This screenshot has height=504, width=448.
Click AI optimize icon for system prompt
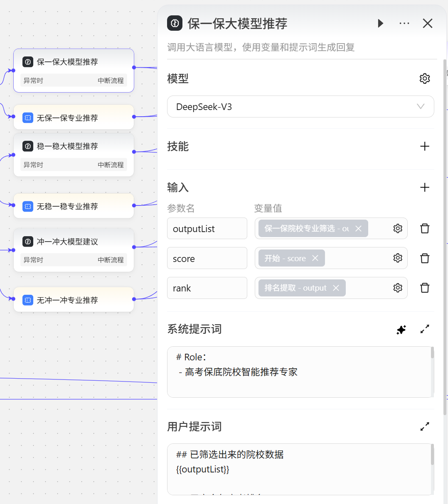pyautogui.click(x=401, y=330)
